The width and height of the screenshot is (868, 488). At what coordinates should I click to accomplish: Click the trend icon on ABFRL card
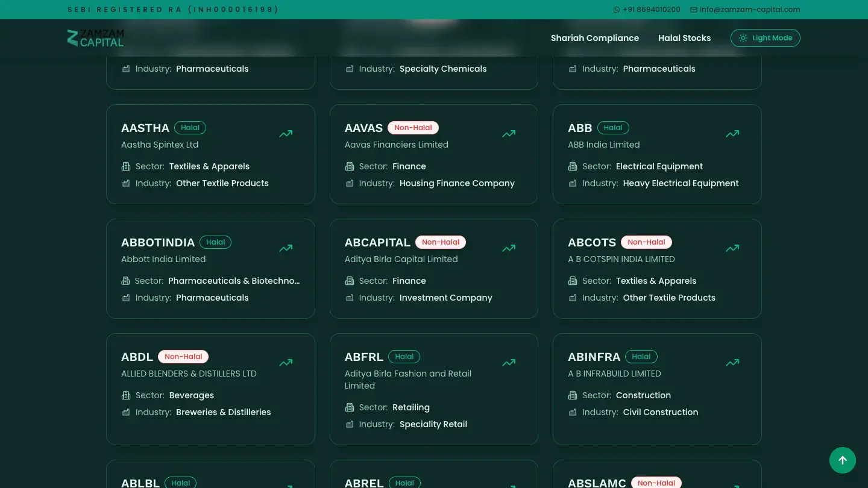click(x=509, y=363)
